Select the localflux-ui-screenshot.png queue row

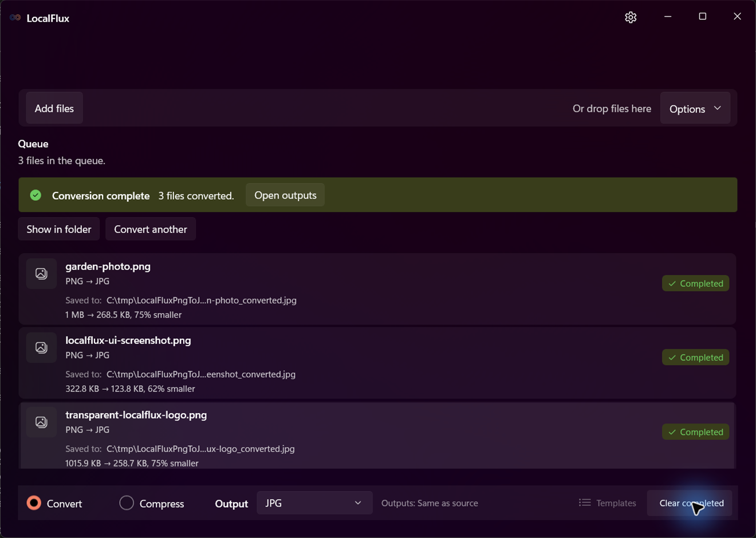coord(377,363)
